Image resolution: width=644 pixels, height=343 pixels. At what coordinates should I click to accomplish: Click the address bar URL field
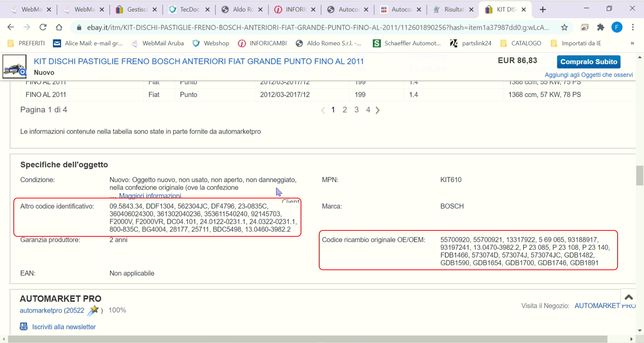point(318,27)
